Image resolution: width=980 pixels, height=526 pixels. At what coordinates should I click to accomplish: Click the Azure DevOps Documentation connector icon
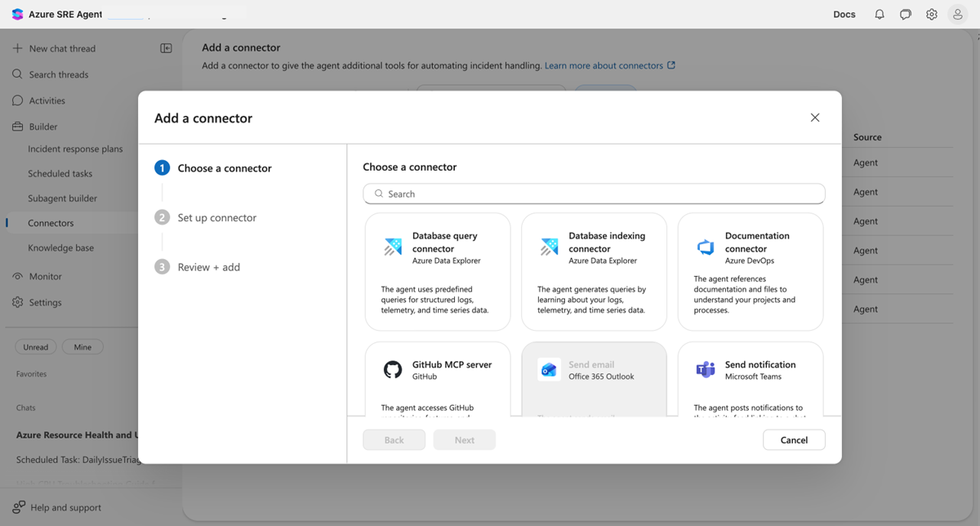[x=706, y=247]
